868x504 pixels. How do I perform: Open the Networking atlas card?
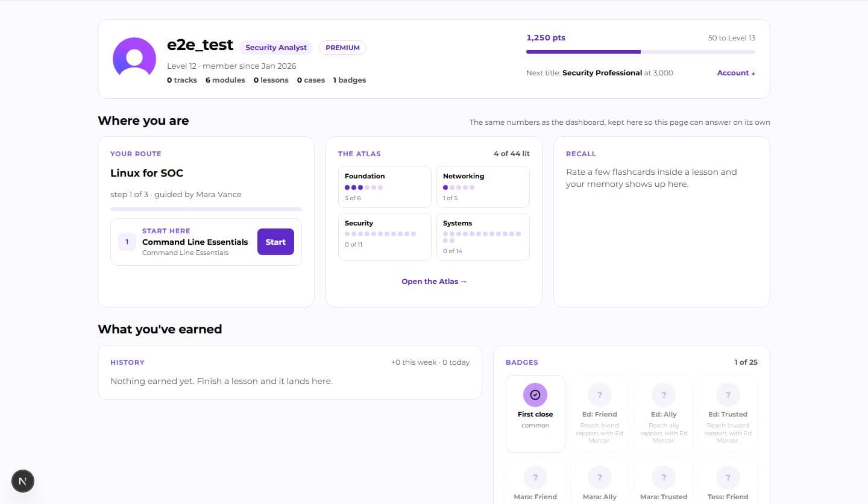pyautogui.click(x=483, y=187)
